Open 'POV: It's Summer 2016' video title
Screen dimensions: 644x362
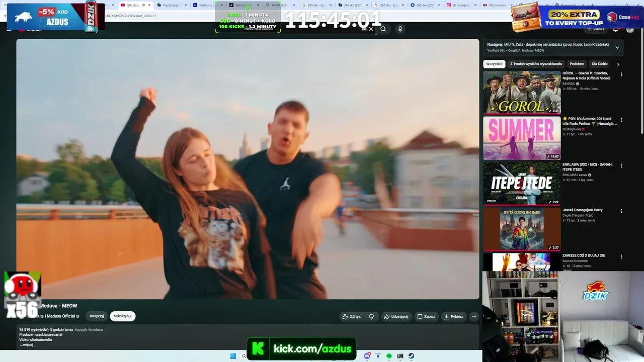point(589,121)
